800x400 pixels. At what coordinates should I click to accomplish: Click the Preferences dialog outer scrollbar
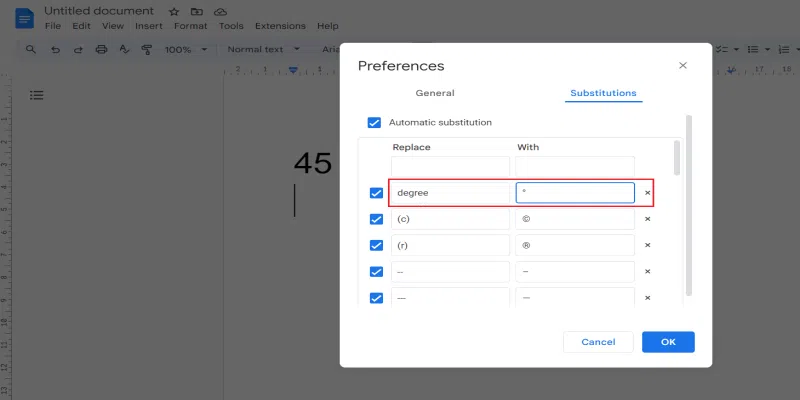pyautogui.click(x=689, y=205)
